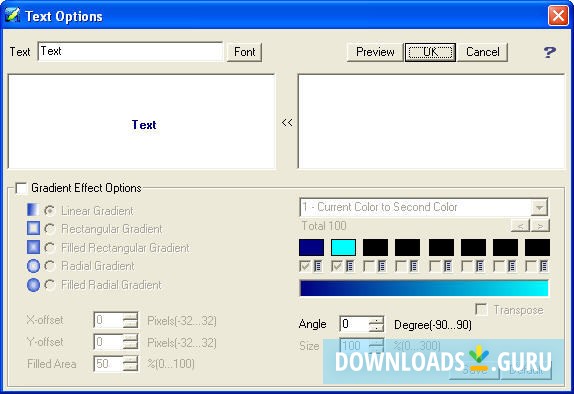Pick the fifth black color swatch

tap(441, 248)
